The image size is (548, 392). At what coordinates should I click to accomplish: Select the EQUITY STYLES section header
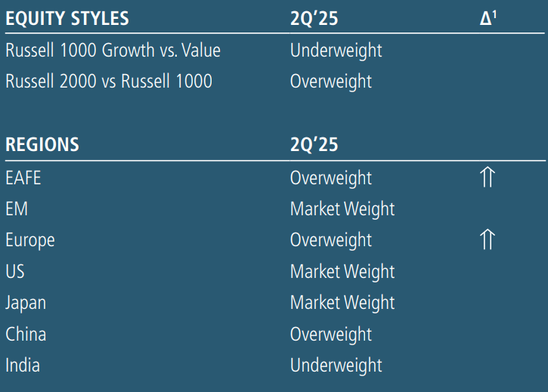(x=67, y=19)
